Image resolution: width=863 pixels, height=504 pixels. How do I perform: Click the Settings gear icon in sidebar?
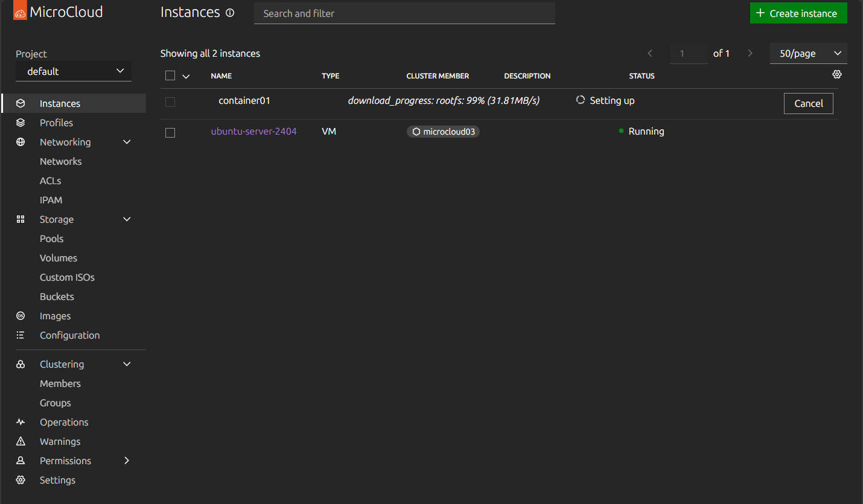tap(21, 480)
